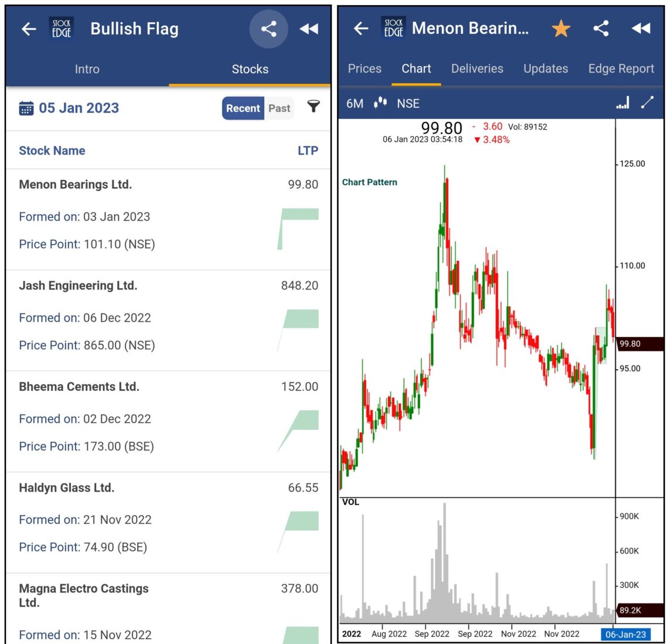This screenshot has width=668, height=644.
Task: Tap the StockEdge logo next to Bullish Flag
Action: [62, 29]
